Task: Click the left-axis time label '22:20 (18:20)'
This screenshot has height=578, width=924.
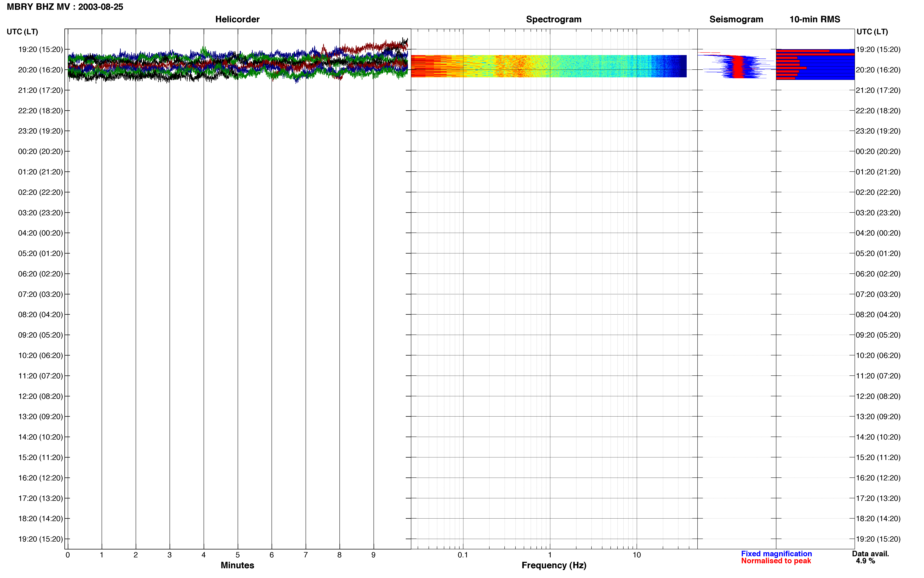Action: click(40, 111)
